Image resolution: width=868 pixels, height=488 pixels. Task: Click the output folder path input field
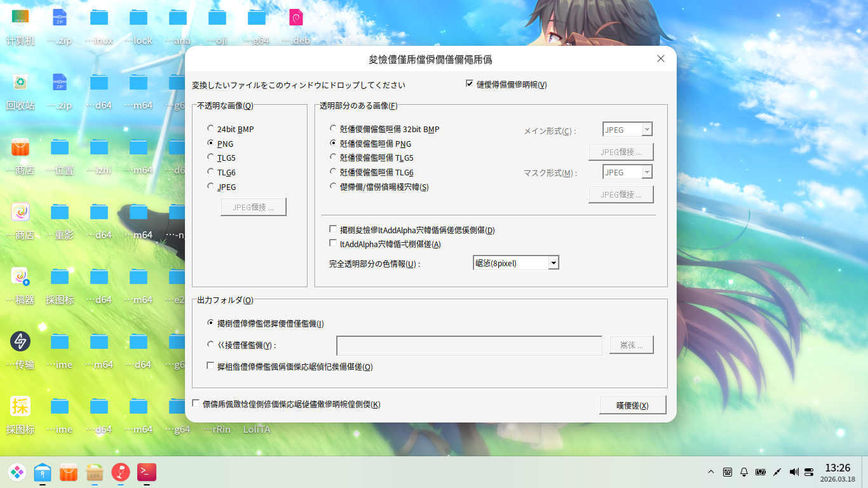tap(470, 345)
